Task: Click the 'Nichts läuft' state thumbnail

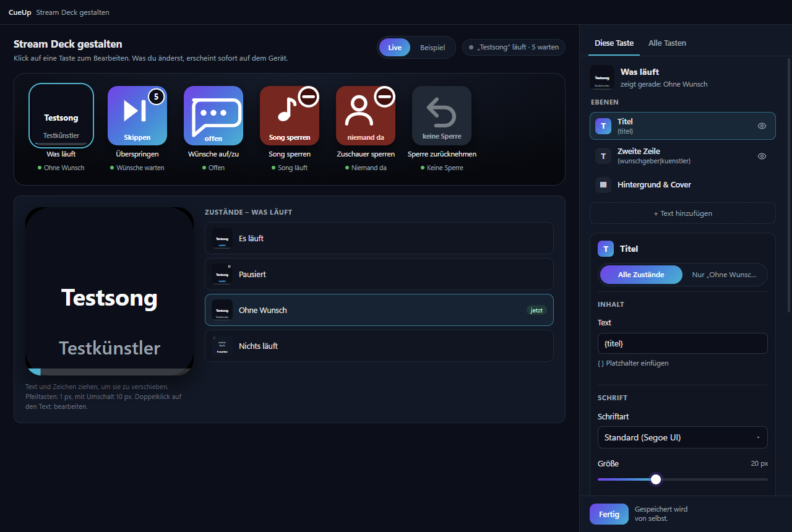Action: tap(222, 346)
